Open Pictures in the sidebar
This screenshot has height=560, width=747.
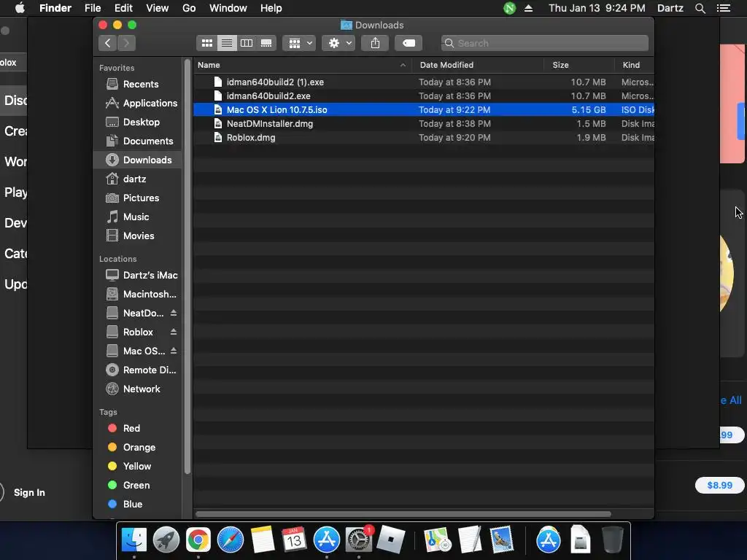pos(138,198)
